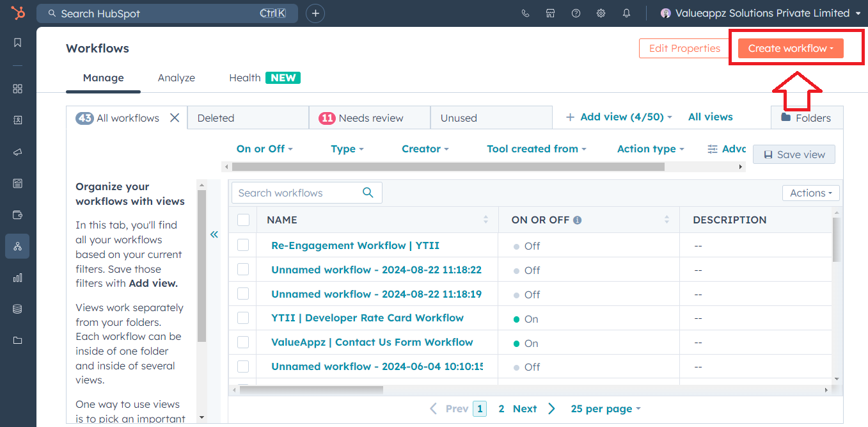Open the workspaces grid icon in sidebar
Image resolution: width=868 pixels, height=427 pixels.
[17, 89]
